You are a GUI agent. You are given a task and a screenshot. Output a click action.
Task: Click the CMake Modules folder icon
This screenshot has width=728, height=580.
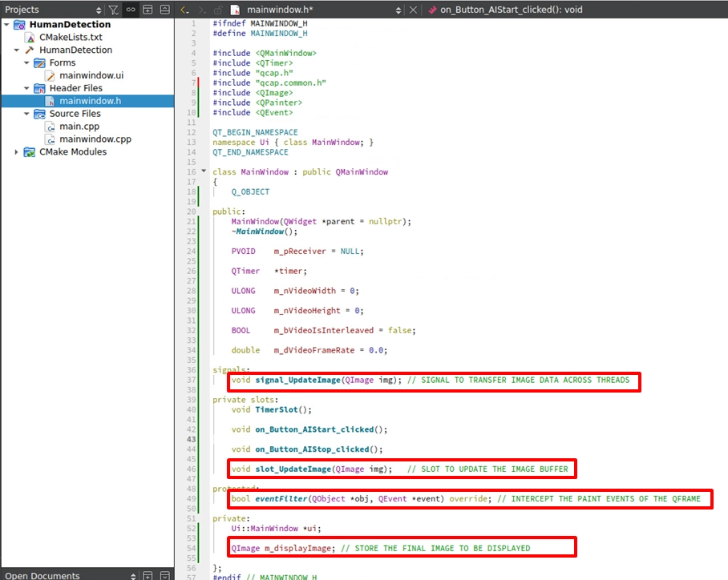pyautogui.click(x=29, y=151)
